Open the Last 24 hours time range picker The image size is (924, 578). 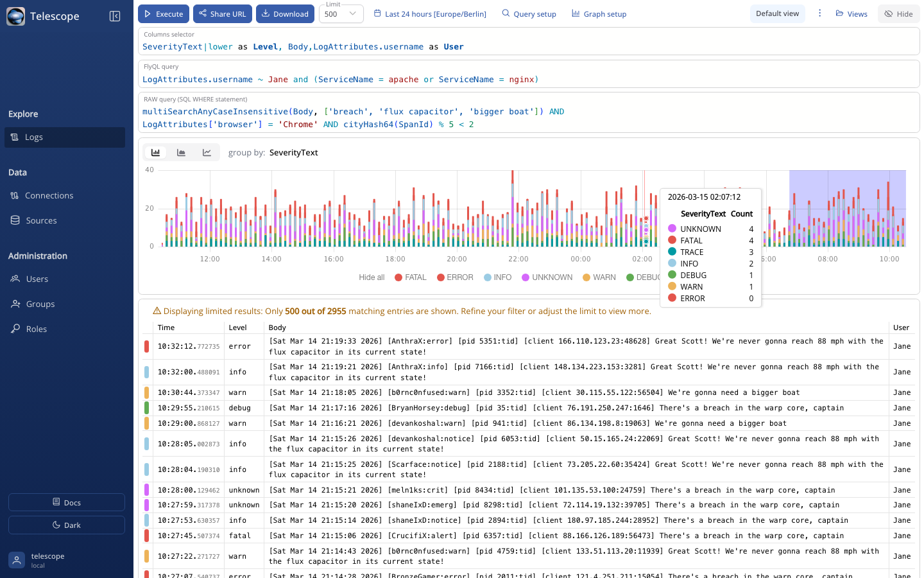pyautogui.click(x=430, y=13)
